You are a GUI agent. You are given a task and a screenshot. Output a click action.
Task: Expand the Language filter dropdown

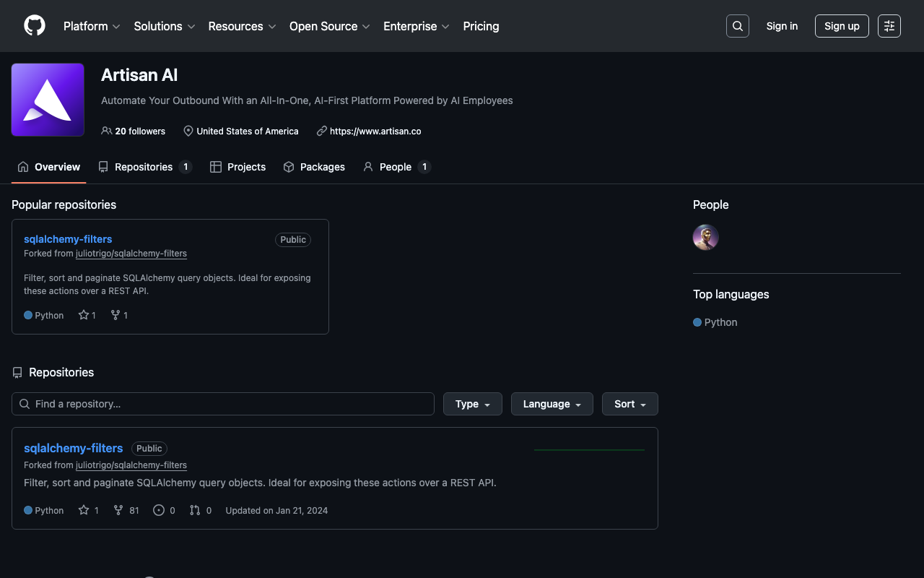(x=552, y=404)
